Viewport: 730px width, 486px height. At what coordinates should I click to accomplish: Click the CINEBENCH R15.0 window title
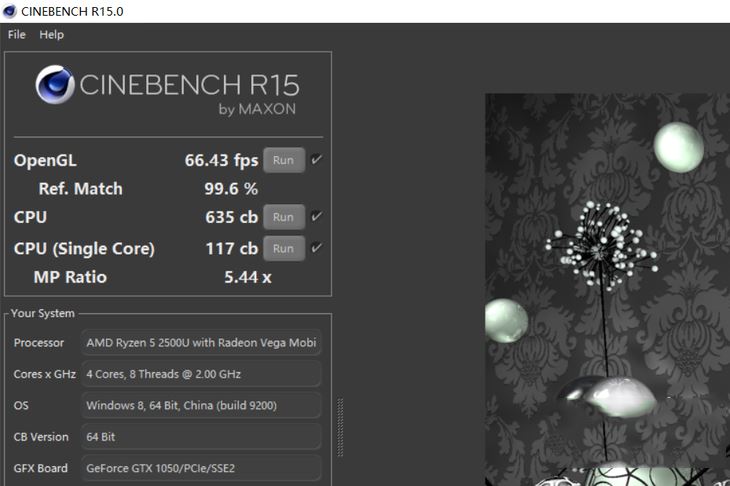72,12
